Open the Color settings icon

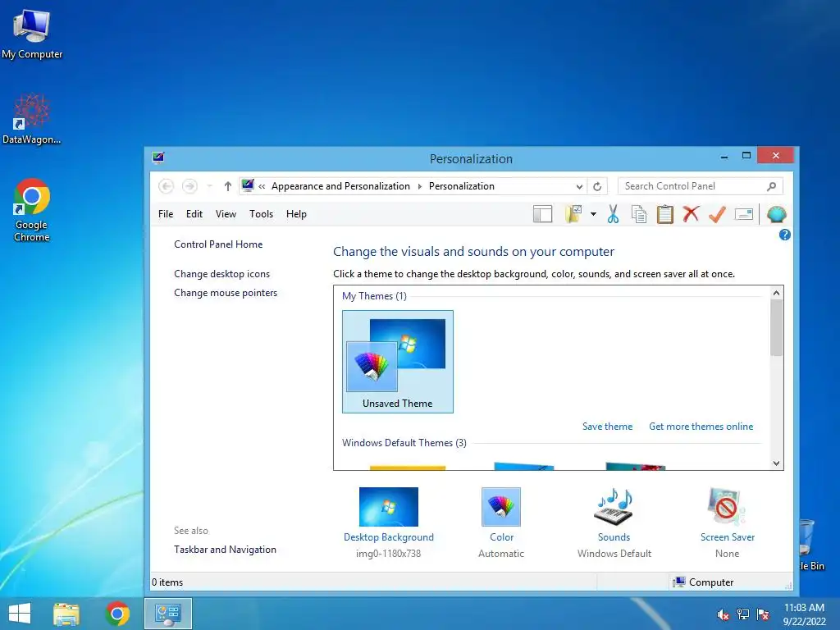click(x=501, y=507)
